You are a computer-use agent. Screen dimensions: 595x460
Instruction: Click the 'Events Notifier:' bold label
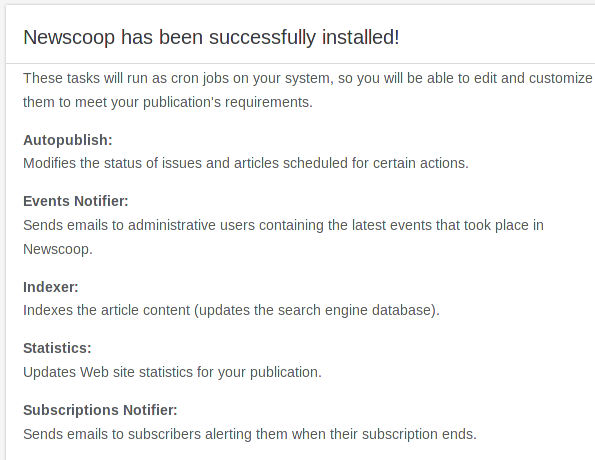click(76, 201)
